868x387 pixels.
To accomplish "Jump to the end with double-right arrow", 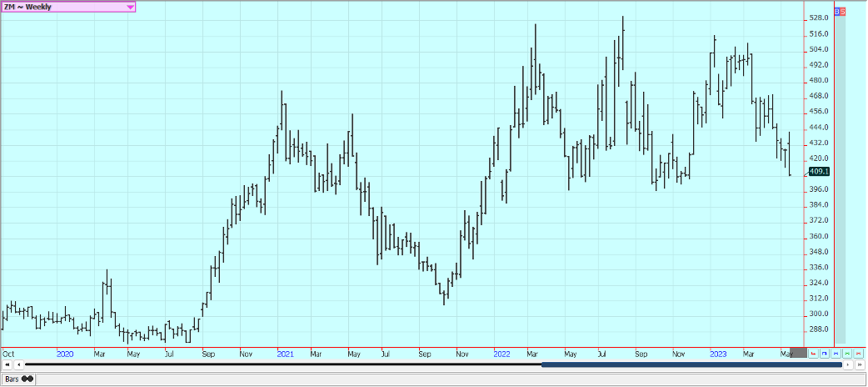I will (x=860, y=364).
